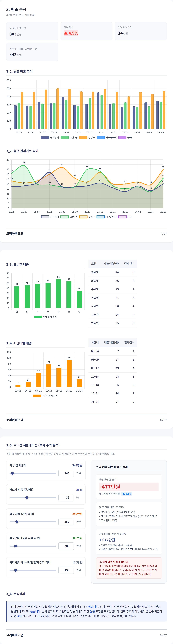The height and width of the screenshot is (644, 173).
Task: Click the help icon beside 월 평균 매출
Action: point(25,28)
